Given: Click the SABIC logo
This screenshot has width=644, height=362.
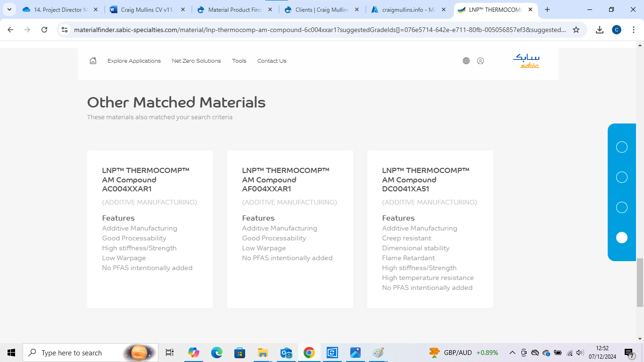Looking at the screenshot, I should (x=526, y=61).
